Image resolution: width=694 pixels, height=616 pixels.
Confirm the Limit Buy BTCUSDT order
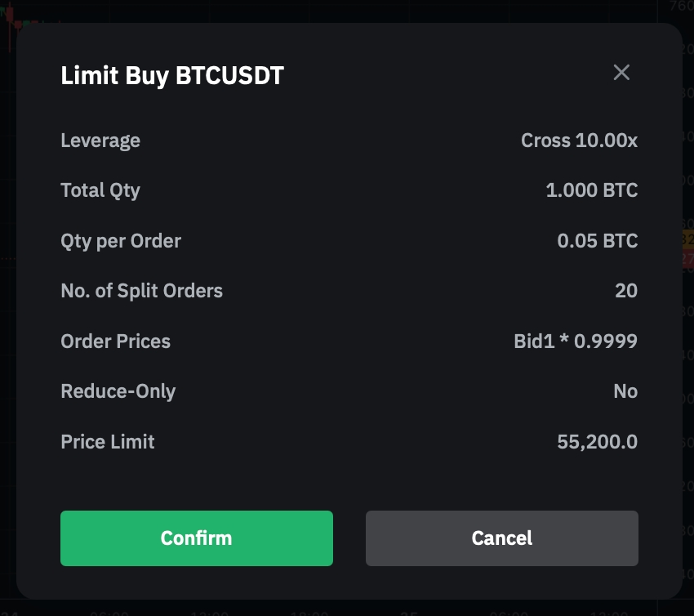coord(197,538)
